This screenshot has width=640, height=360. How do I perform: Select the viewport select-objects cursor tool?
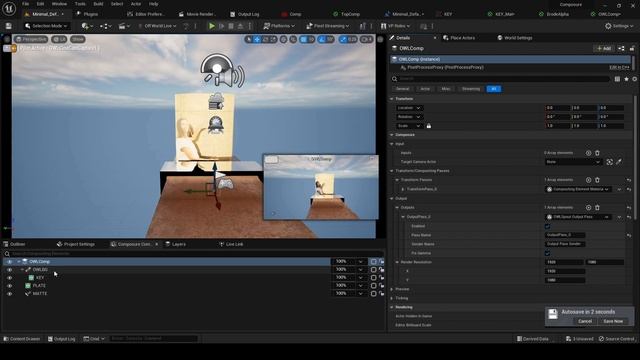[249, 40]
